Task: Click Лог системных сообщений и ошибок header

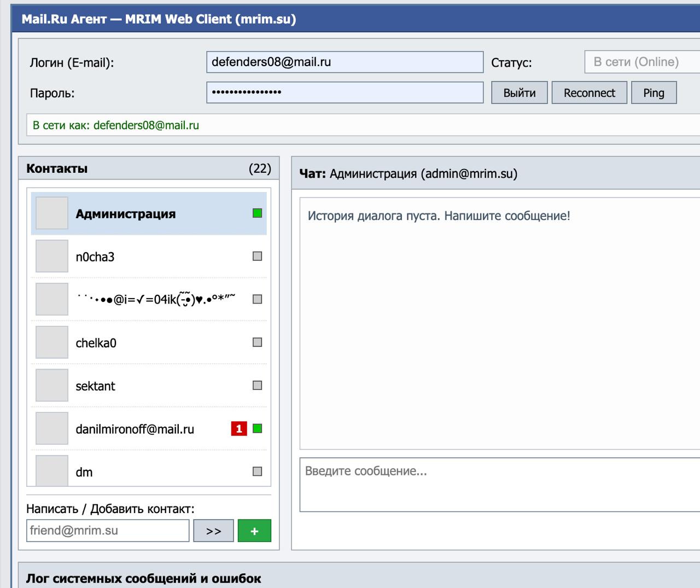Action: coord(143,578)
